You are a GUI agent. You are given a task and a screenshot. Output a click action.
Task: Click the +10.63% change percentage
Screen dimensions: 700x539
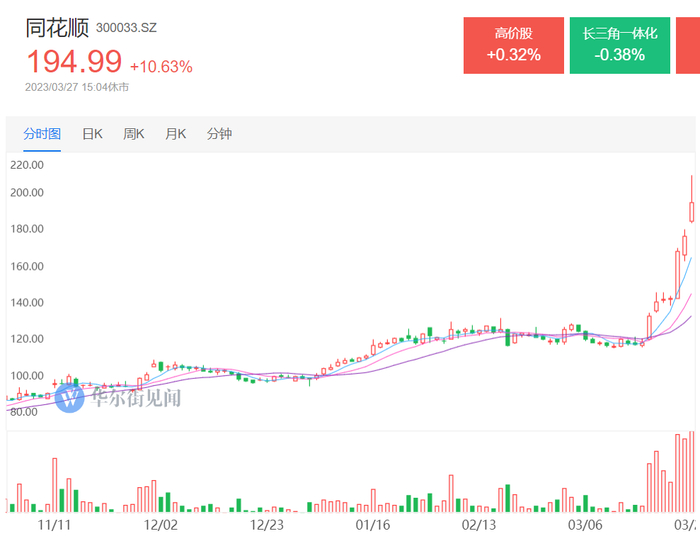(161, 67)
